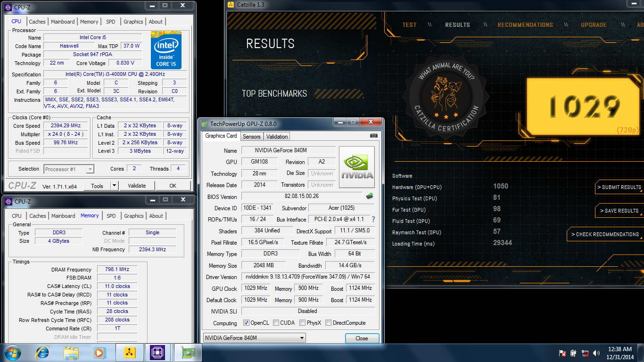The height and width of the screenshot is (362, 644).
Task: Click the CAS# Latency value 11.0 clocks
Action: click(x=116, y=286)
